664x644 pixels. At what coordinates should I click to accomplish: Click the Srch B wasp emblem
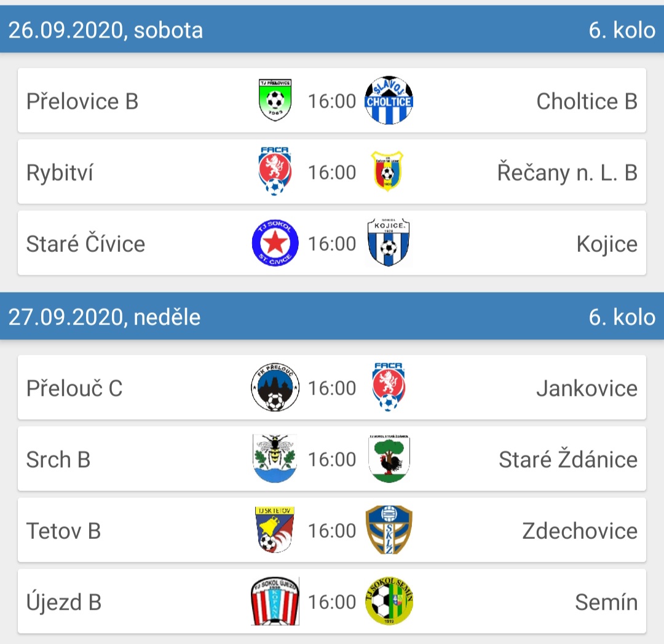[275, 459]
